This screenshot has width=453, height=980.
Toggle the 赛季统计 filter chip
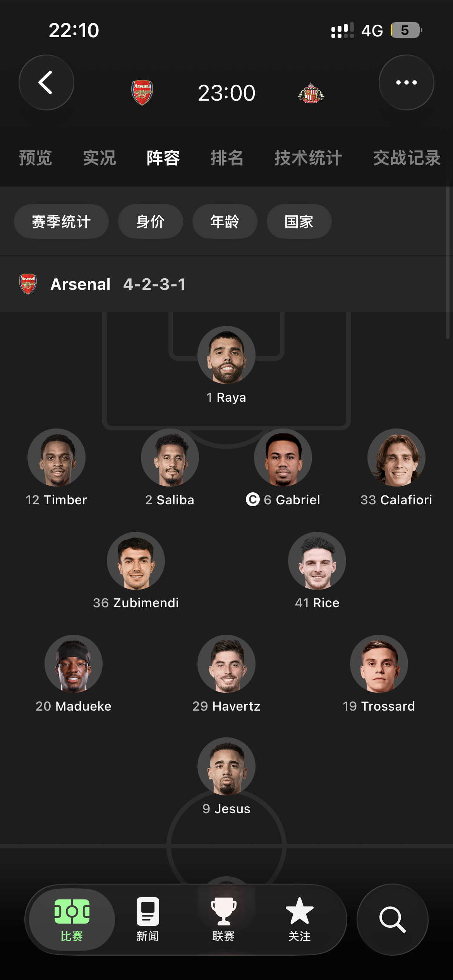(x=61, y=221)
